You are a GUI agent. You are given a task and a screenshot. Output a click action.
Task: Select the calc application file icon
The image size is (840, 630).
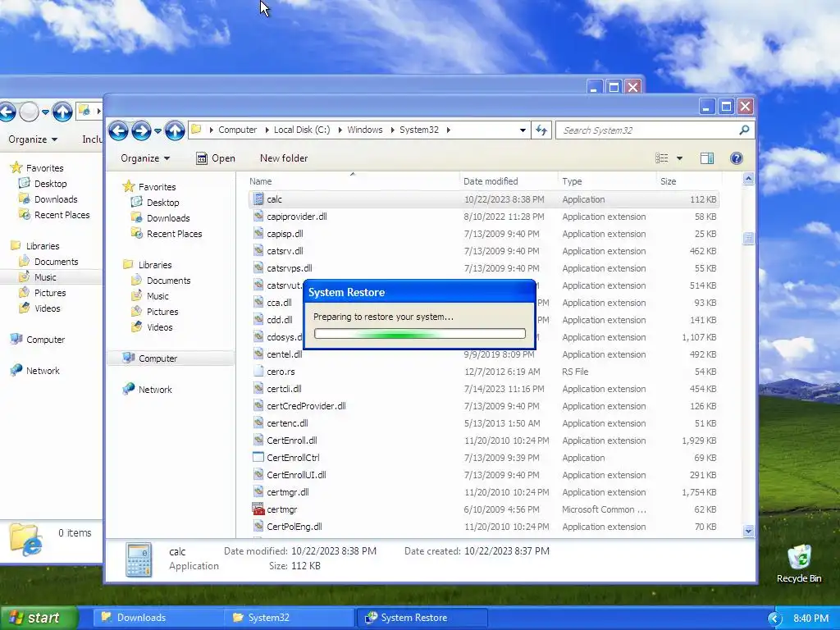258,199
